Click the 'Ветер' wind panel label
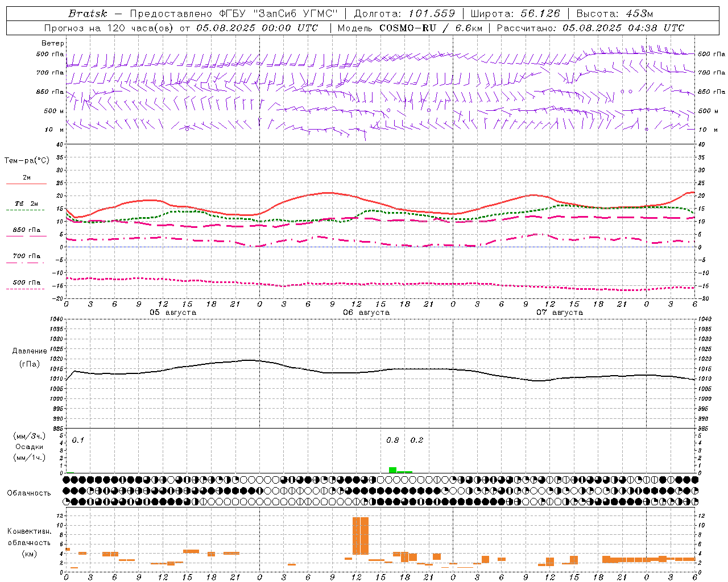Image resolution: width=728 pixels, height=582 pixels. tap(53, 43)
